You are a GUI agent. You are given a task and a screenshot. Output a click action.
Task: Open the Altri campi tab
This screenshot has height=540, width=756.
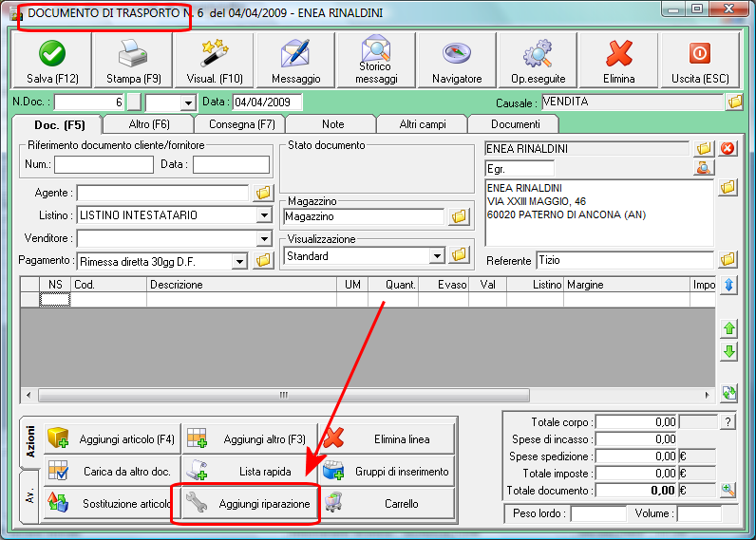click(423, 124)
